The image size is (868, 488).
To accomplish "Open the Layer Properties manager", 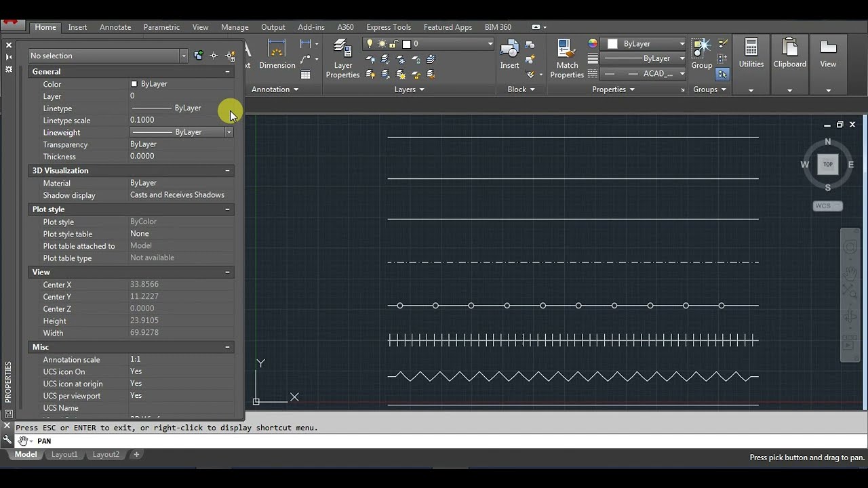I will [342, 59].
